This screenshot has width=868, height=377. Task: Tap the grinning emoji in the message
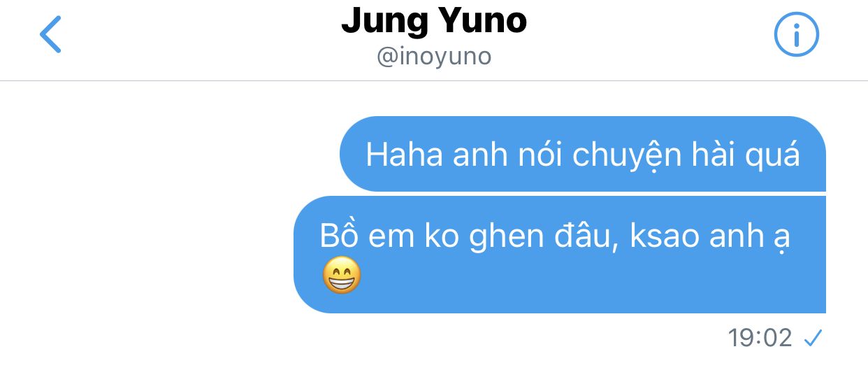pos(341,276)
